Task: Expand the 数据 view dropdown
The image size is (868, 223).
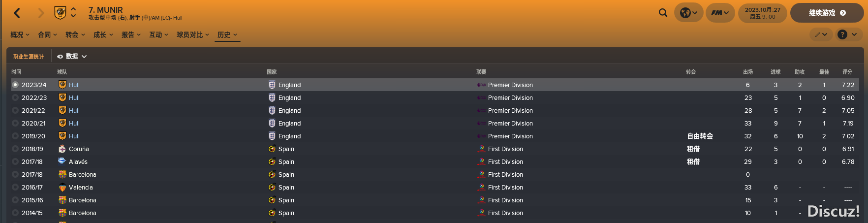Action: click(72, 57)
